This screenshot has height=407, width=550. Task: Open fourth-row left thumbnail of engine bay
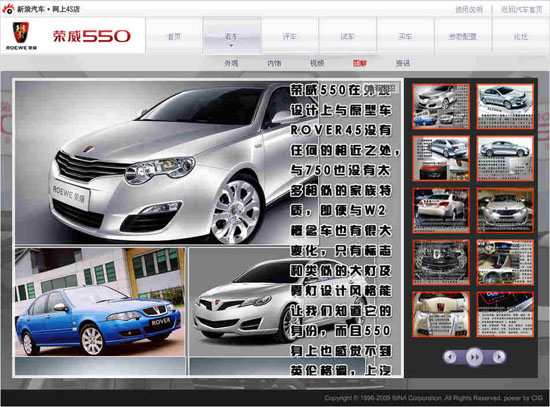(441, 262)
